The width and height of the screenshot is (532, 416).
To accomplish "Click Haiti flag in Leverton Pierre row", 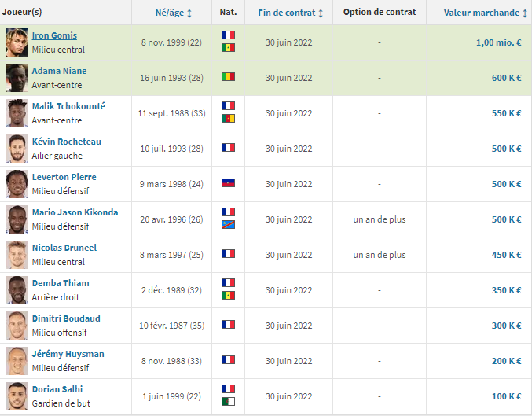I will coord(228,183).
